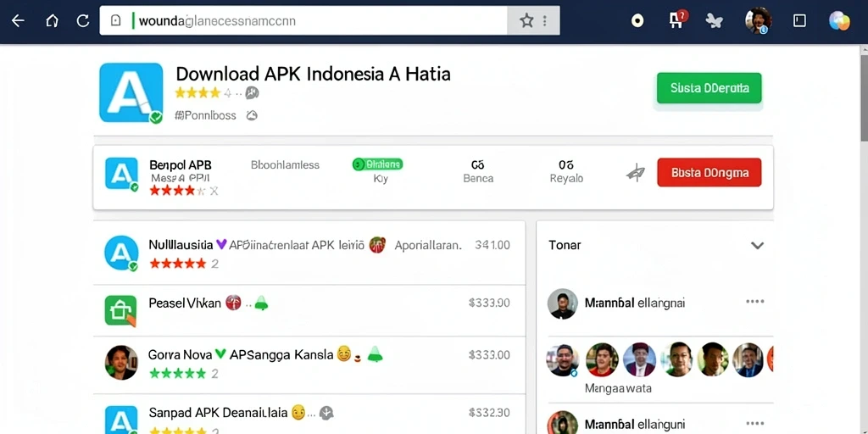
Task: Click the 341.00 price
Action: tap(492, 245)
